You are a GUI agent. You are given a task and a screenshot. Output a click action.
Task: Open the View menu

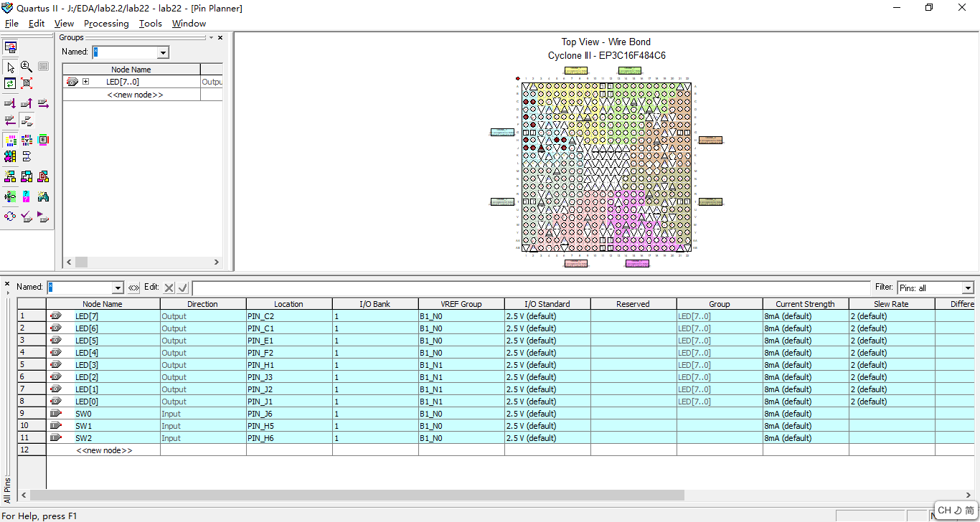[x=64, y=24]
